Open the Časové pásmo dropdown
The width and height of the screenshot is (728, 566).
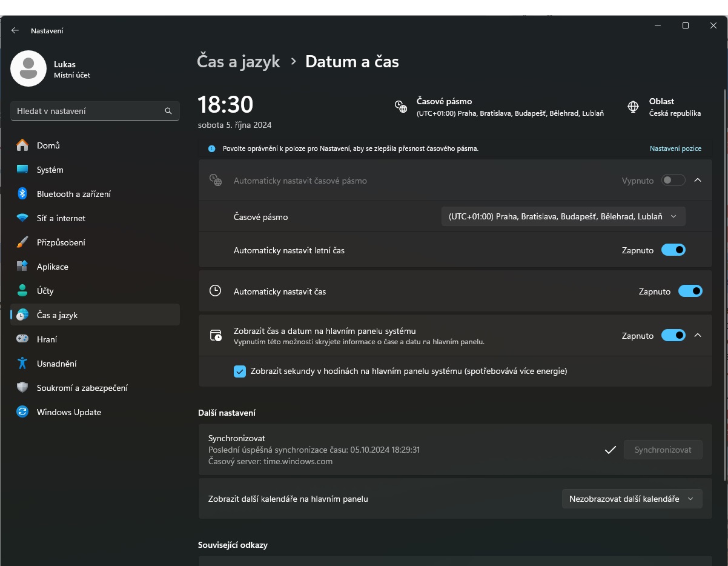[563, 216]
